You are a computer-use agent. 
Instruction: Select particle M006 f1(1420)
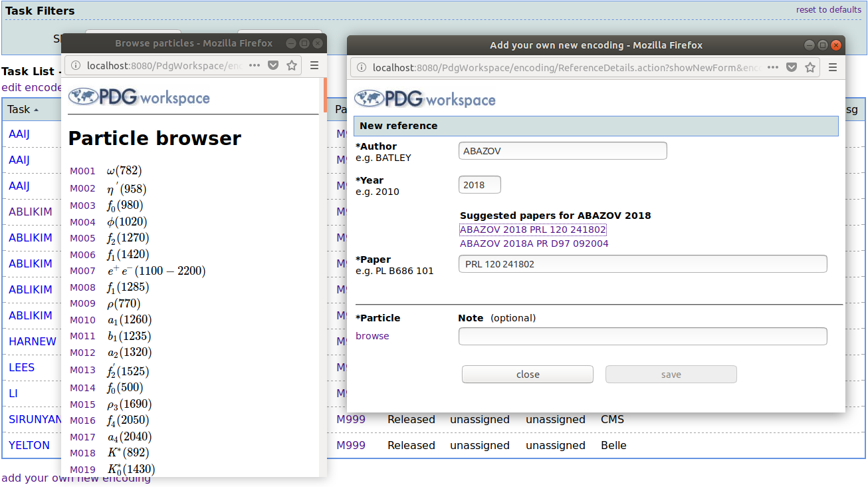(x=83, y=255)
